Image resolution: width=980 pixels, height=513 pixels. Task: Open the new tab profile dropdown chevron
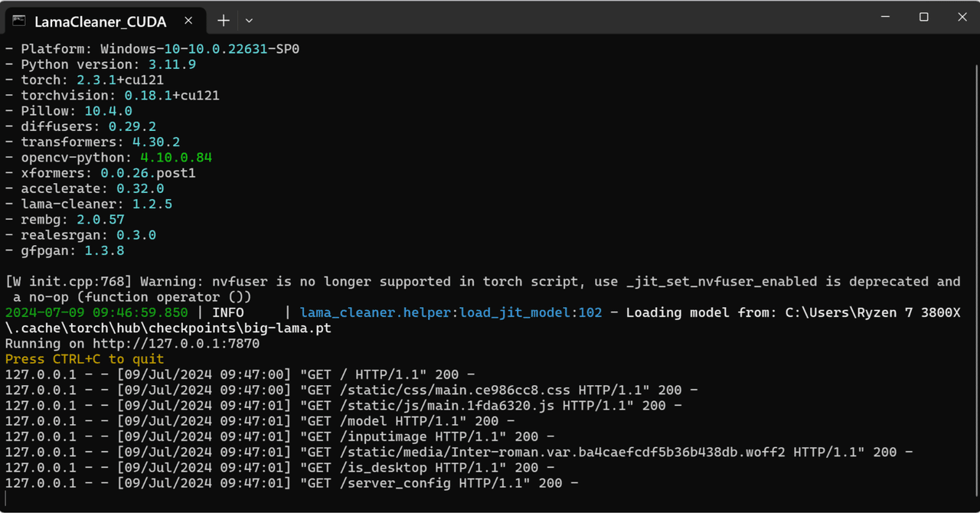pos(248,21)
